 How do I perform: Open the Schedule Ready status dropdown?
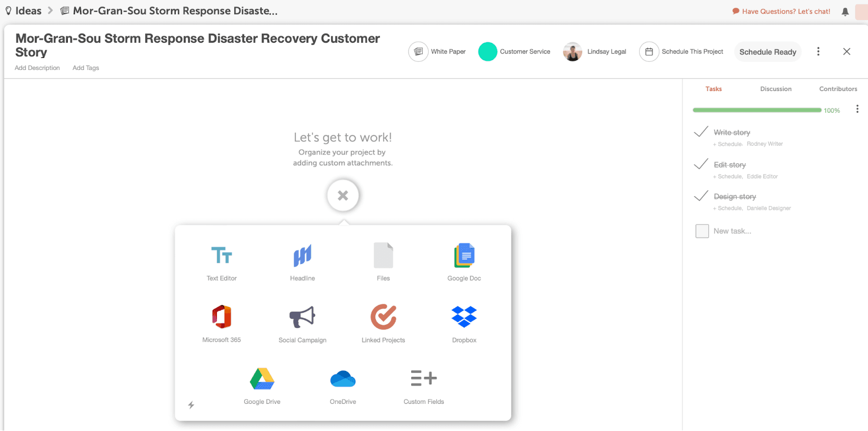(x=768, y=52)
